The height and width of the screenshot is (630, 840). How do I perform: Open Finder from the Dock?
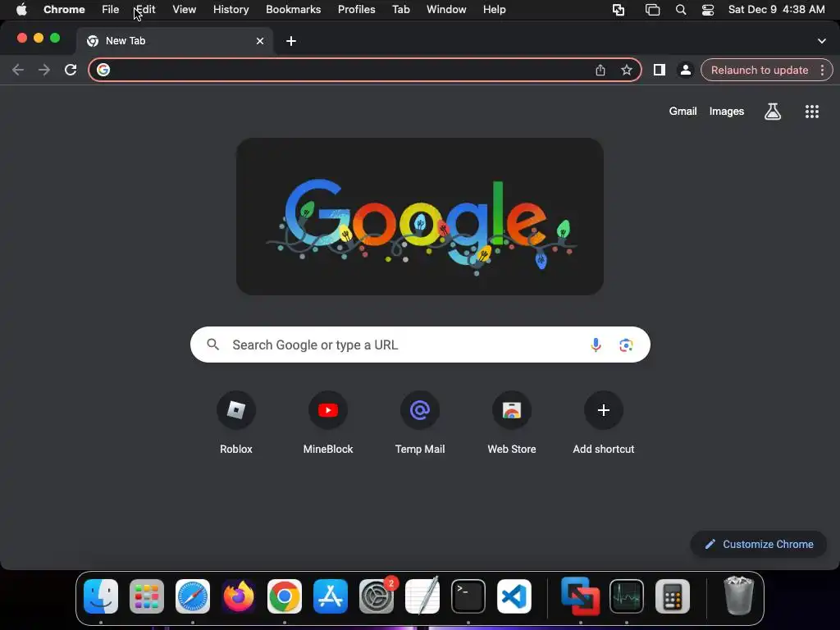click(101, 596)
